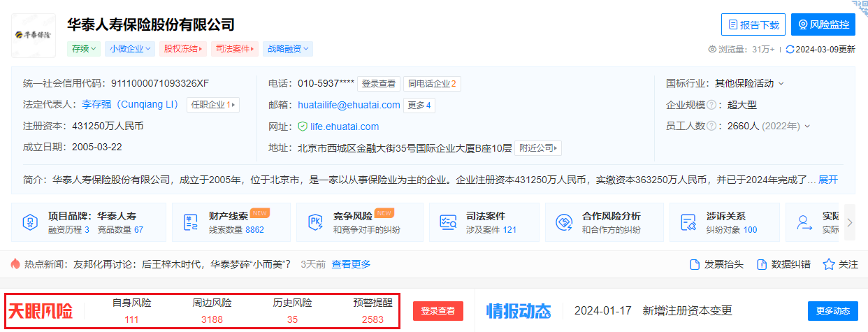Image resolution: width=868 pixels, height=332 pixels.
Task: Click the 涉诉关系 card icon
Action: (x=688, y=222)
